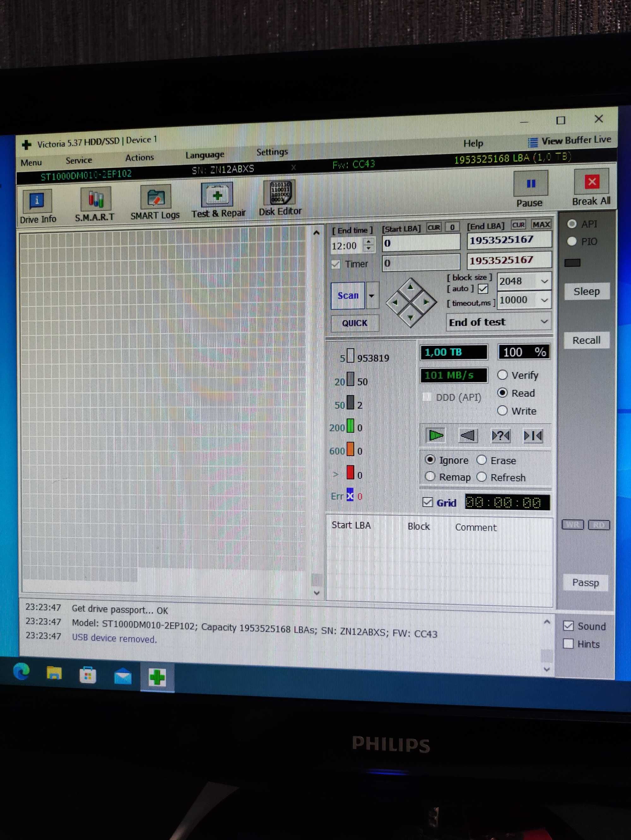Toggle the Grid checkbox
The height and width of the screenshot is (840, 631).
point(428,502)
